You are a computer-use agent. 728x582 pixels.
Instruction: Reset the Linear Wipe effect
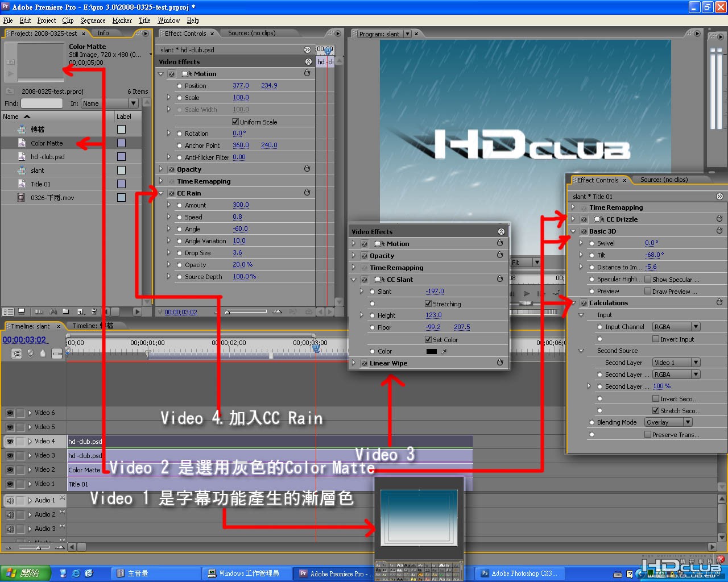[500, 363]
